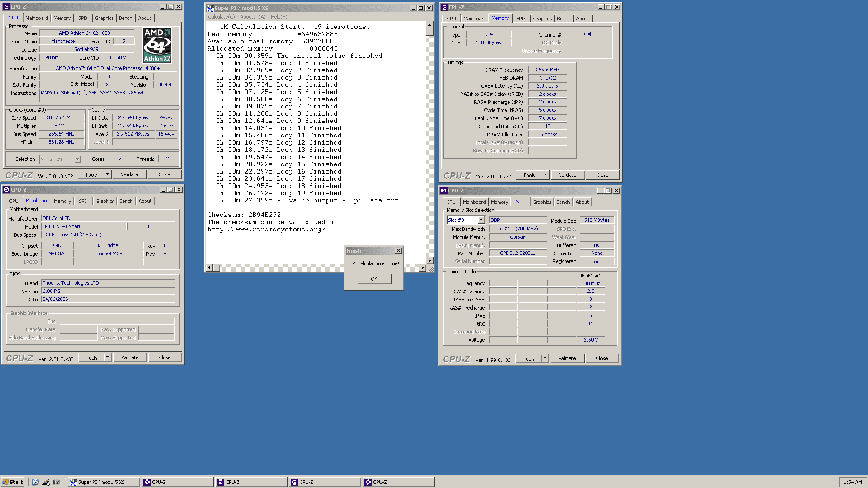This screenshot has width=868, height=488.
Task: Click the title icon of the CPU-Z CPU tab window
Action: [6, 7]
